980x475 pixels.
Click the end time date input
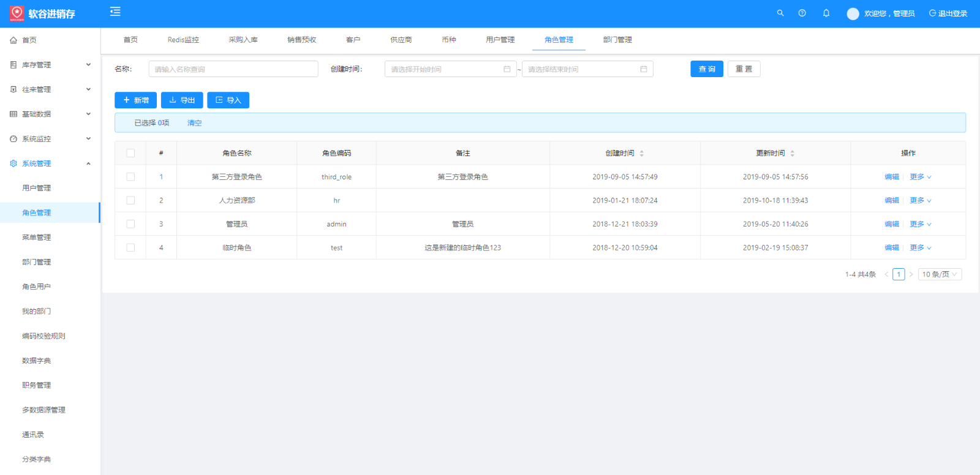click(587, 69)
